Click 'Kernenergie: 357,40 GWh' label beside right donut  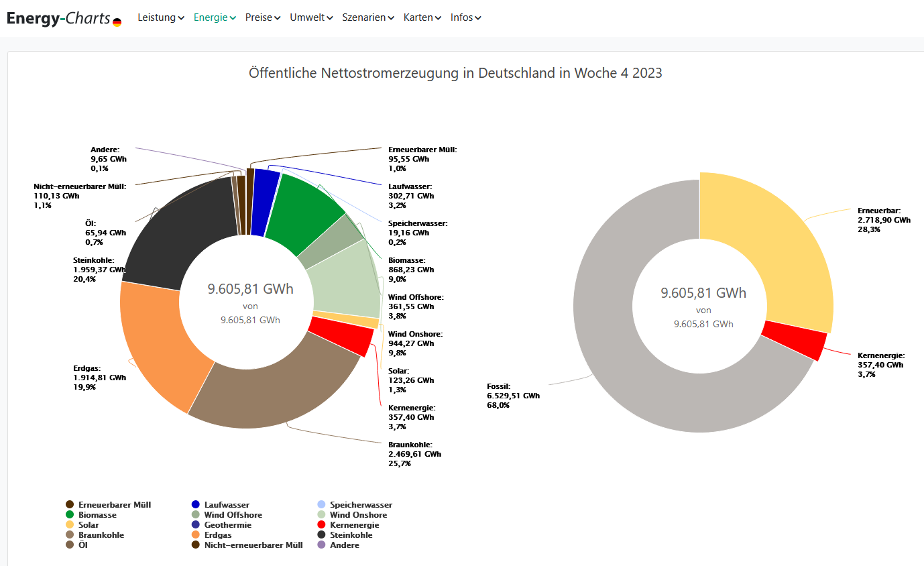[x=881, y=365]
